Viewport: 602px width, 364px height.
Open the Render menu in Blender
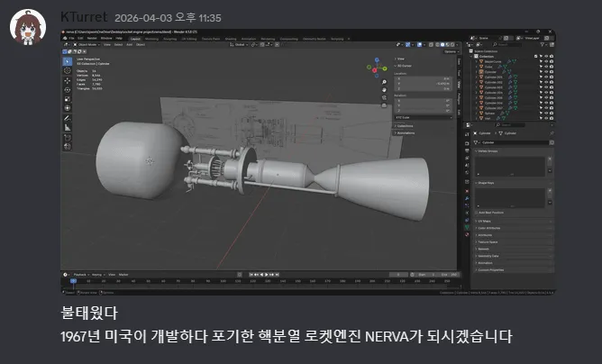tap(92, 39)
